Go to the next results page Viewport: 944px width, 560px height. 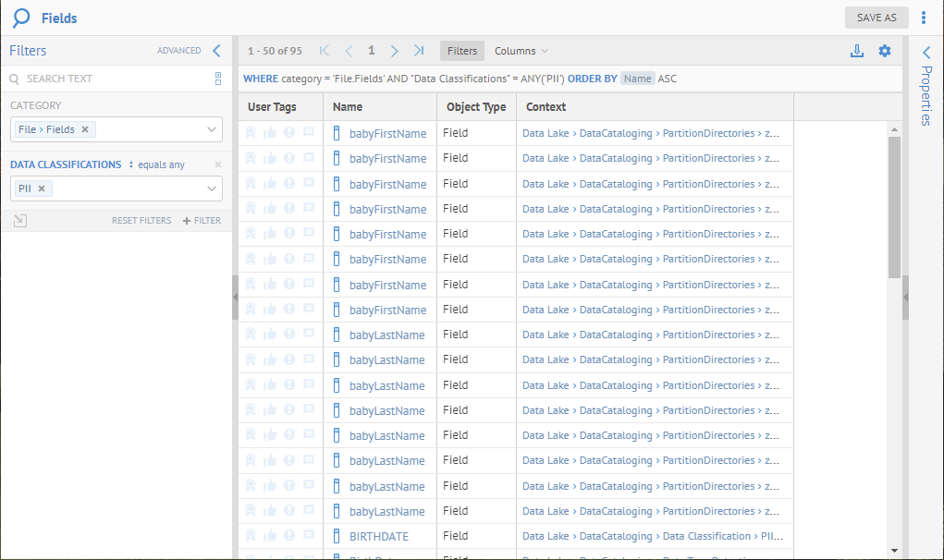pos(395,51)
